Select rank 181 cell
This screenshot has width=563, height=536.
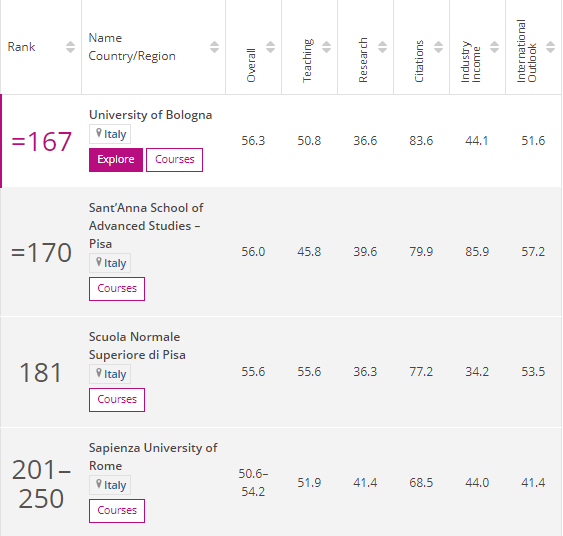[41, 372]
